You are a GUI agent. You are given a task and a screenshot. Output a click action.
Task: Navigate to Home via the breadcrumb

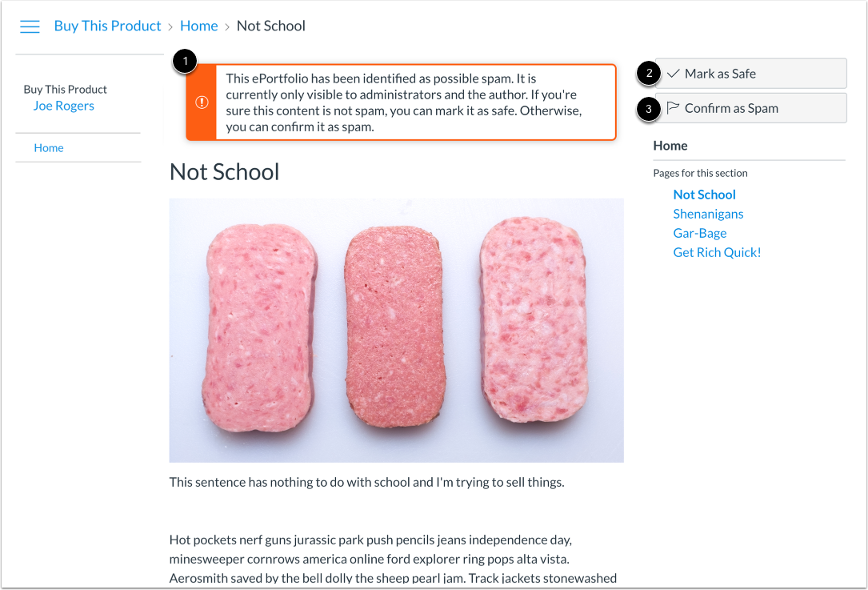(198, 26)
